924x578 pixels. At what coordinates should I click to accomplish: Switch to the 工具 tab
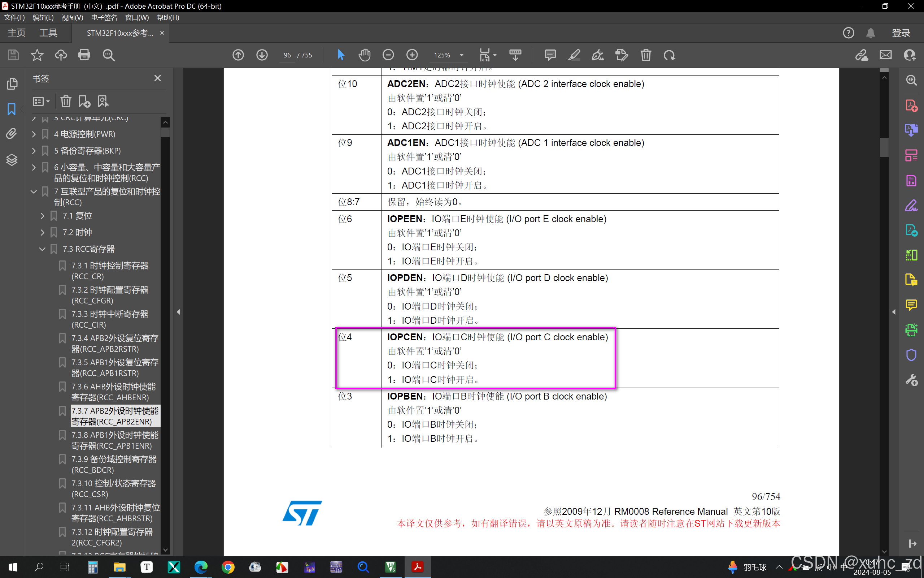click(48, 33)
